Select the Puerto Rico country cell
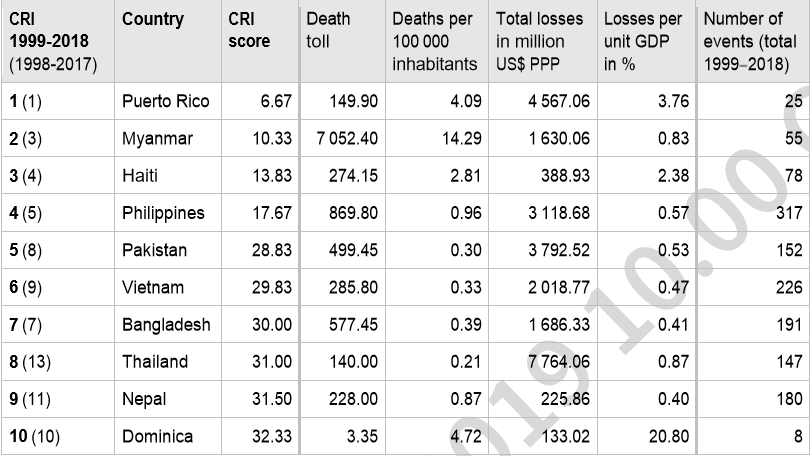 [x=159, y=102]
